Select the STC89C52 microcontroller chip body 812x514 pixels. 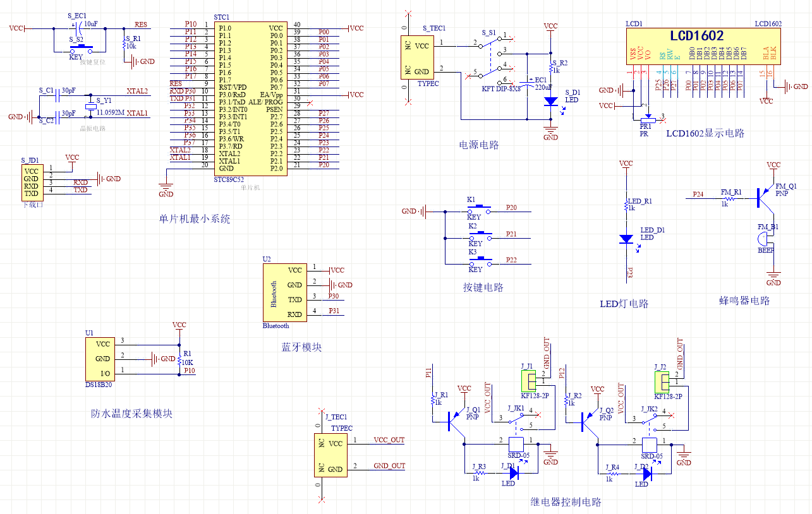250,99
